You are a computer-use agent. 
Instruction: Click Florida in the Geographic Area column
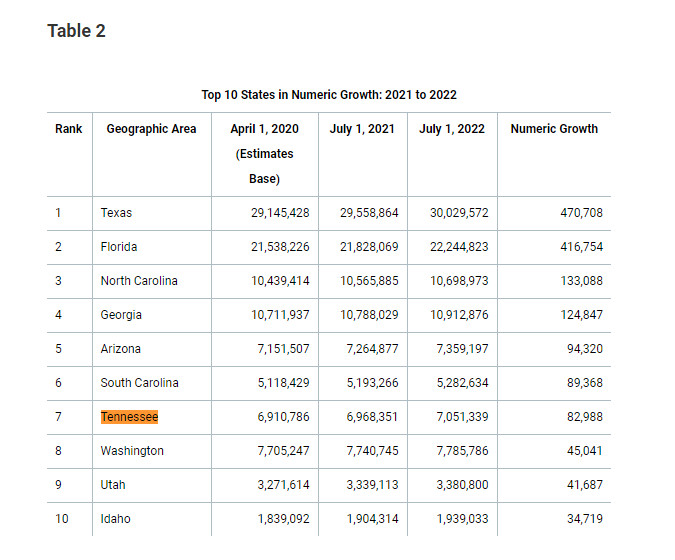pos(119,247)
